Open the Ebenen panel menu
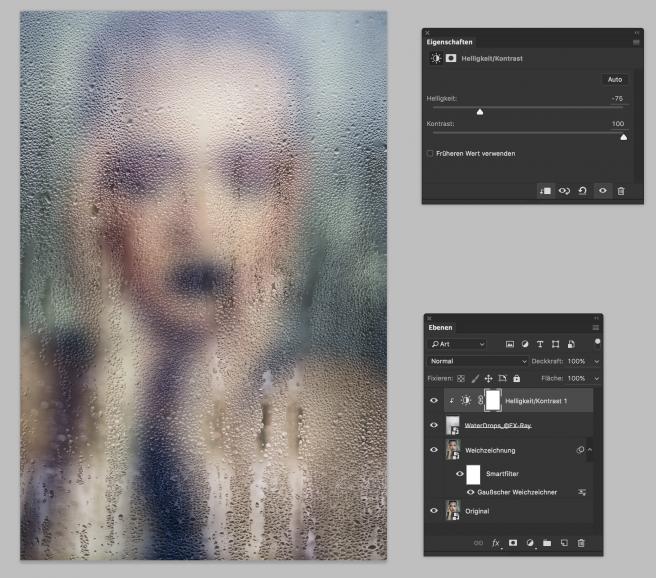 point(596,327)
